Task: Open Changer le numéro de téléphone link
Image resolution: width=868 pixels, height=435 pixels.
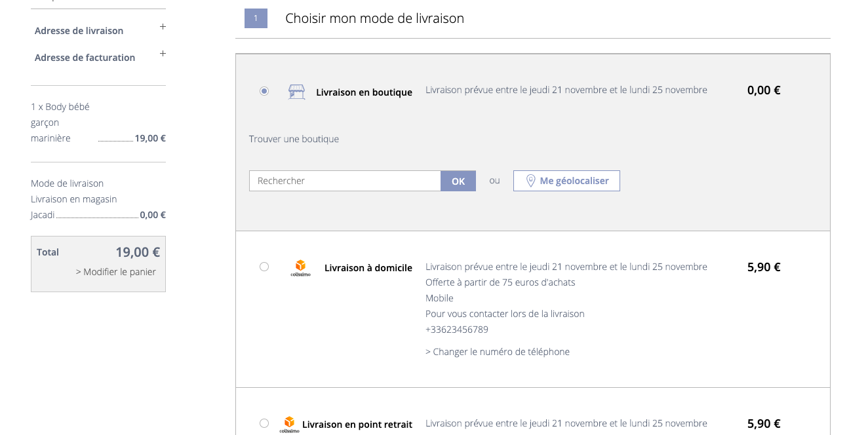Action: click(x=498, y=352)
